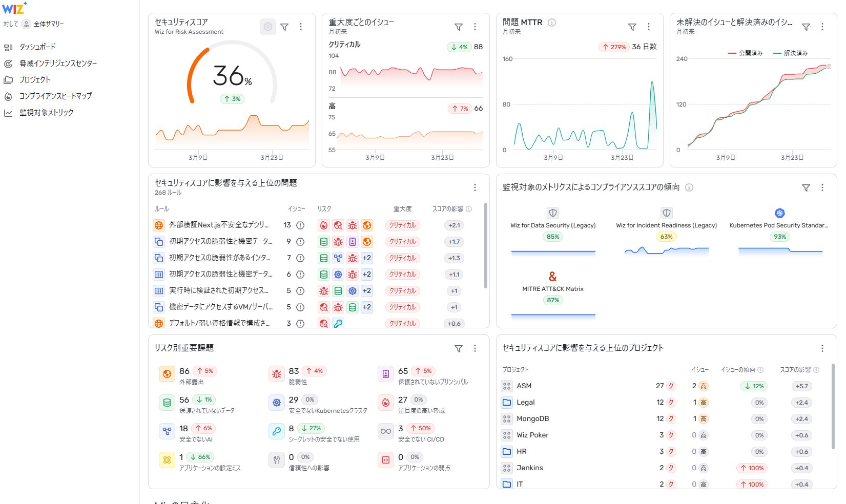846x504 pixels.
Task: Click the MITRE ATT&CK Matrix icon
Action: coord(552,277)
